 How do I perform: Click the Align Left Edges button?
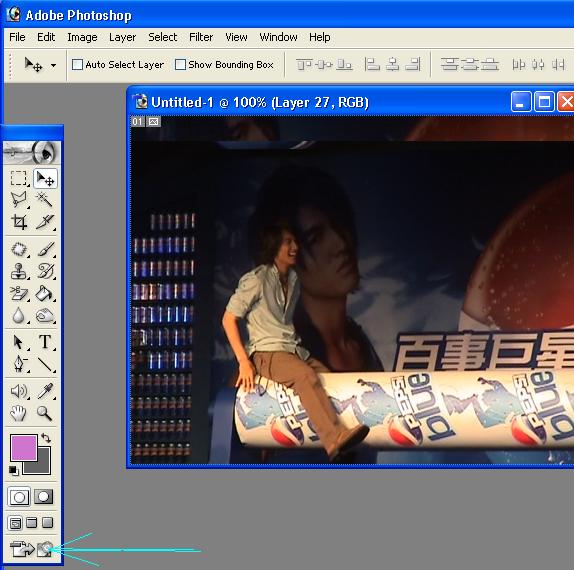tap(372, 65)
